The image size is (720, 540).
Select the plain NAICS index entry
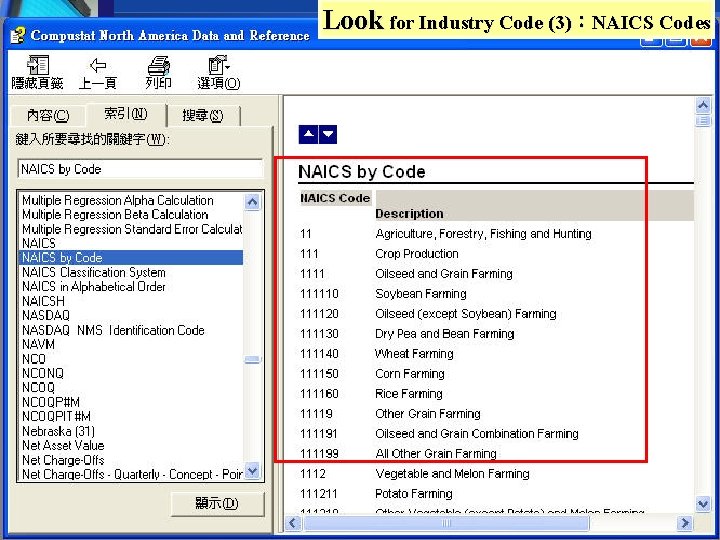point(39,243)
